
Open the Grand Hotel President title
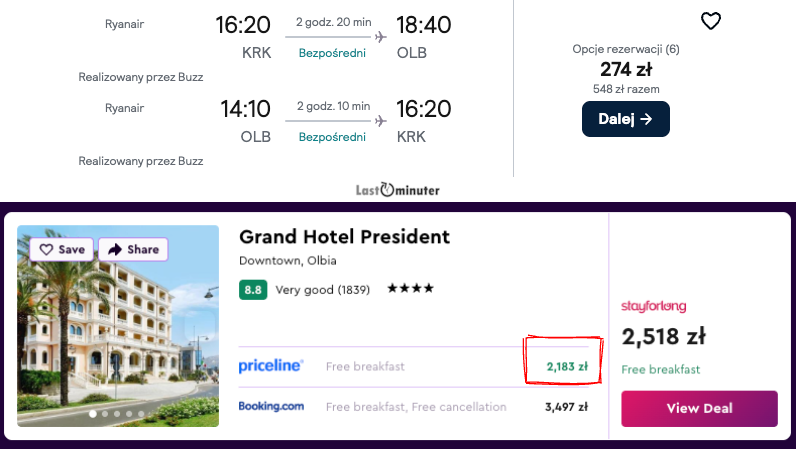[344, 237]
